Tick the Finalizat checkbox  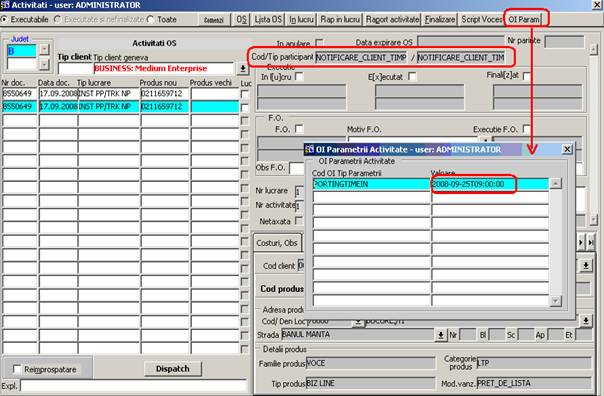(527, 76)
